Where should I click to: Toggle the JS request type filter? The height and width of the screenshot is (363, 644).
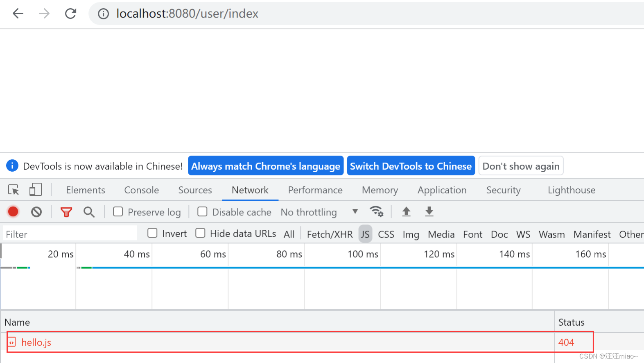(365, 234)
